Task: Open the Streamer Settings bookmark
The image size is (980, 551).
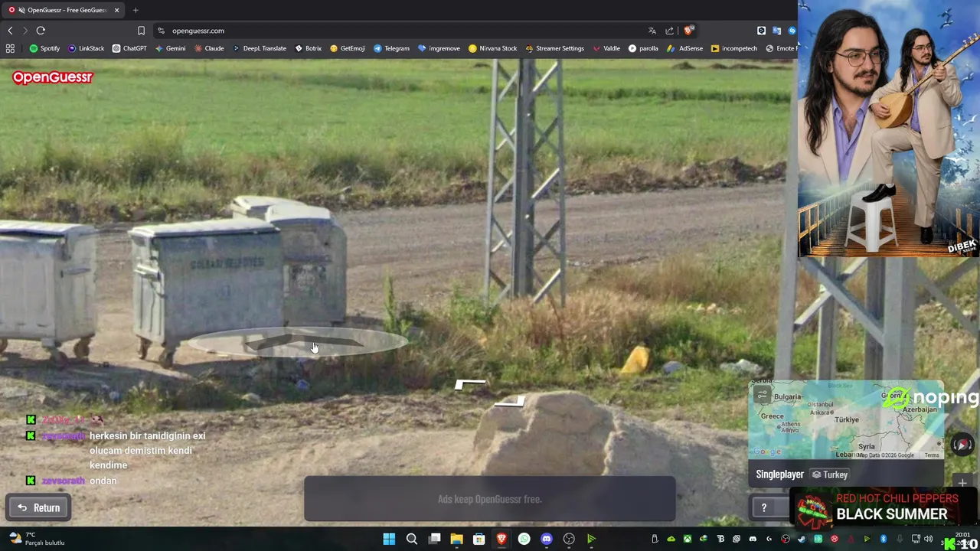Action: 554,48
